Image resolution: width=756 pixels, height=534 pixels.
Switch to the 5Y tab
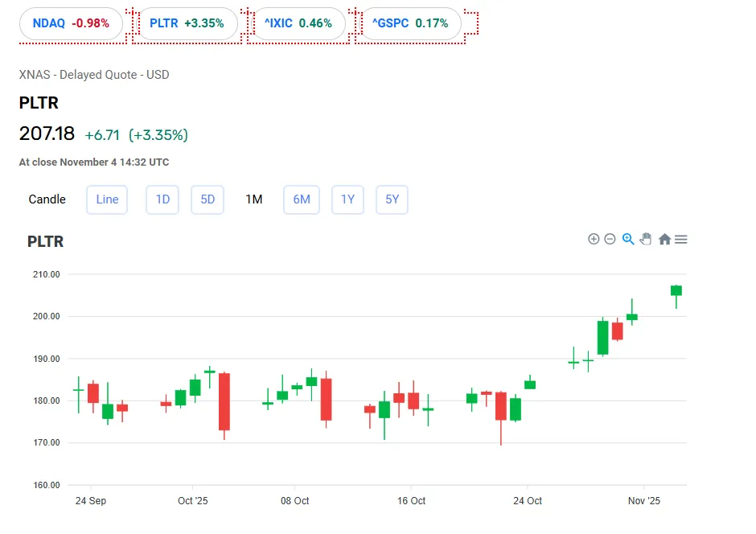pos(392,199)
